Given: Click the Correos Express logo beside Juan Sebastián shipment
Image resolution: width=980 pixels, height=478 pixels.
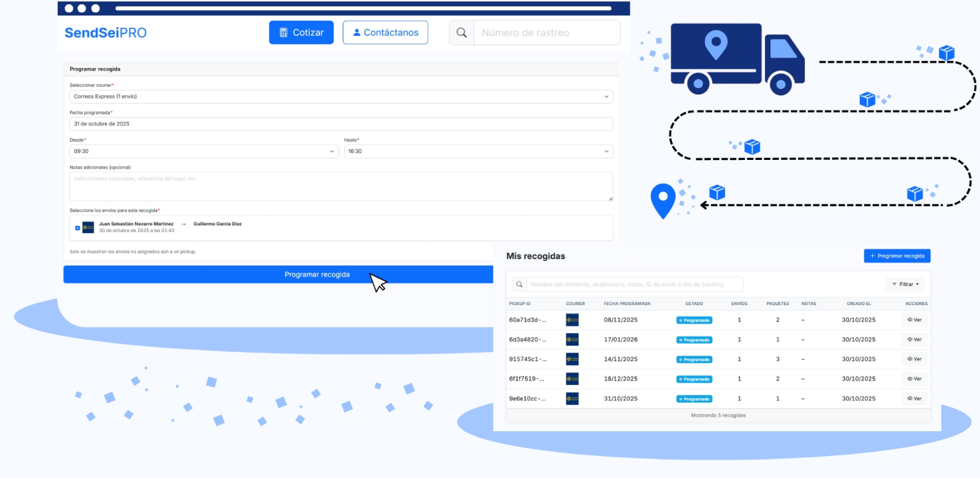Looking at the screenshot, I should point(88,227).
